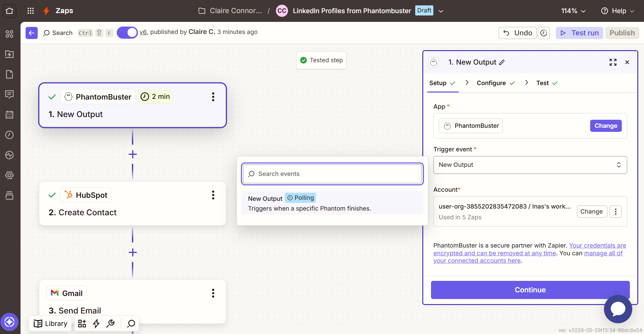Click the back arrow button
The width and height of the screenshot is (644, 334).
[x=32, y=33]
